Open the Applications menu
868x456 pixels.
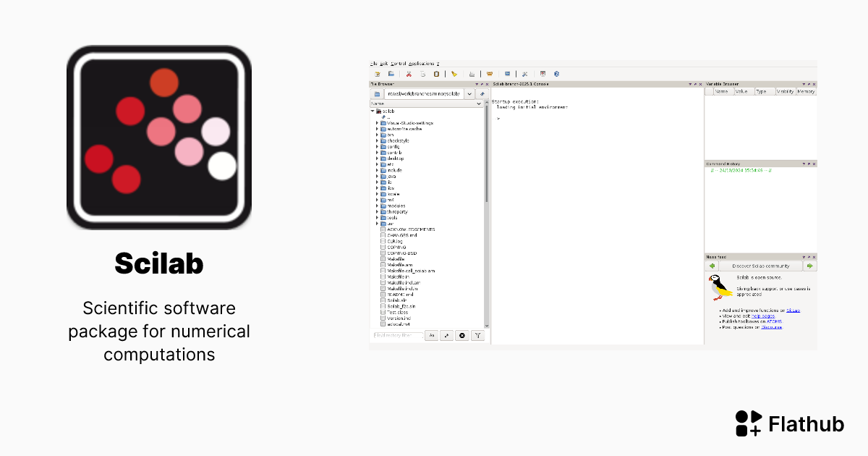pos(421,64)
